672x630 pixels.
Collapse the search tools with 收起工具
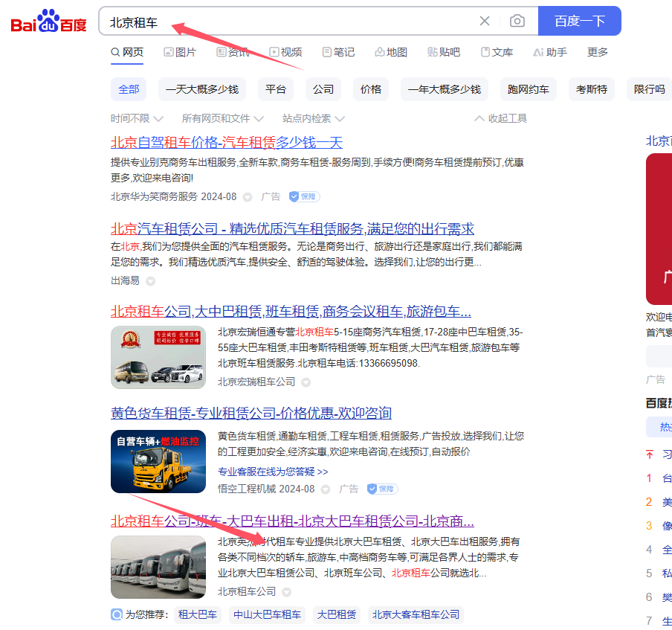500,118
